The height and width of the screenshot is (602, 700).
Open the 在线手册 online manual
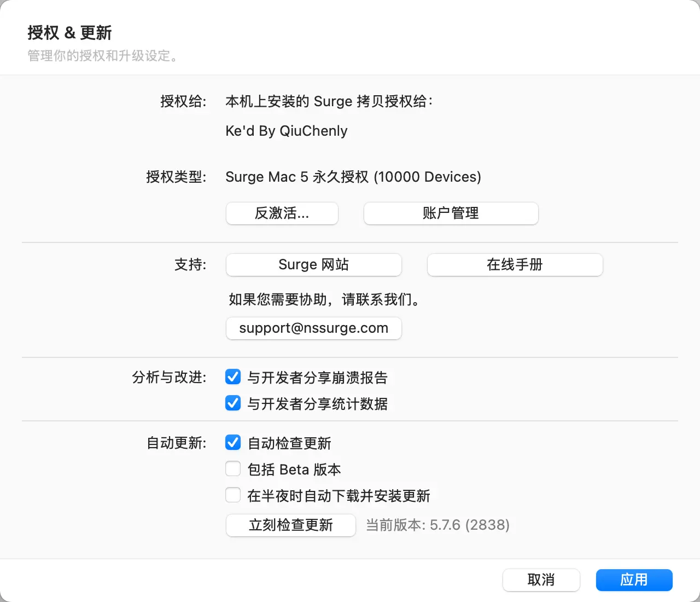(515, 265)
